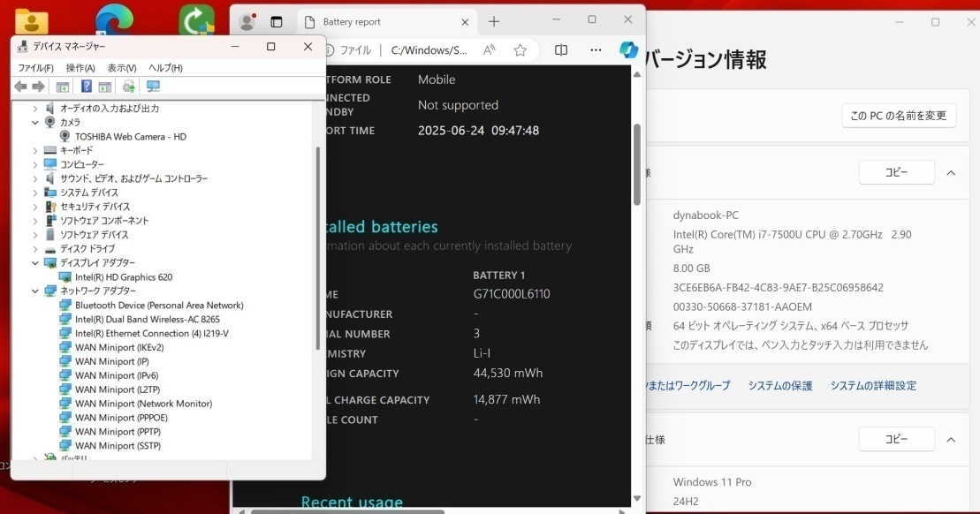Image resolution: width=980 pixels, height=514 pixels.
Task: Select WAN Miniport (IPv6)
Action: [x=117, y=375]
